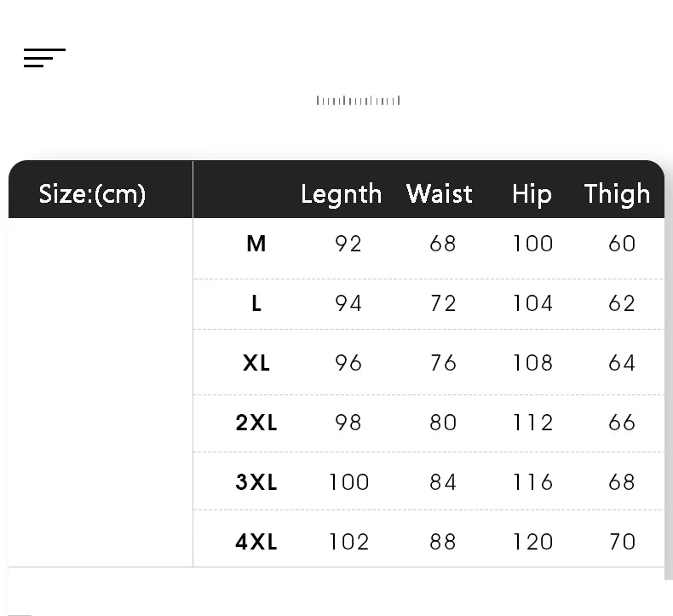The height and width of the screenshot is (616, 673).
Task: Click the 2XL hip value 112
Action: click(x=532, y=423)
